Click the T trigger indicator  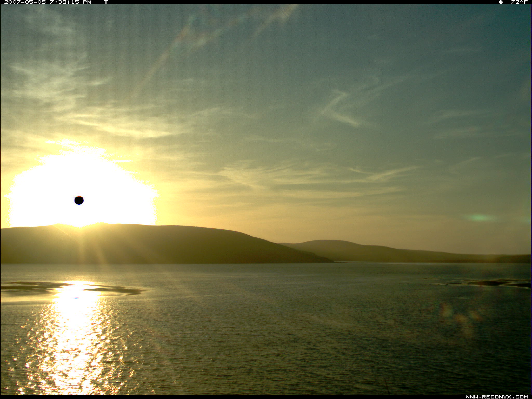(x=106, y=2)
